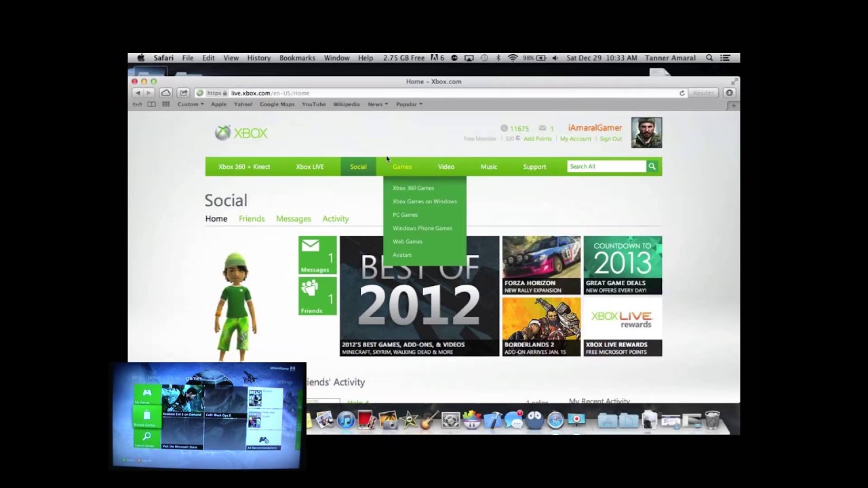Click the message envelope icon near the profile name
868x488 pixels.
542,128
